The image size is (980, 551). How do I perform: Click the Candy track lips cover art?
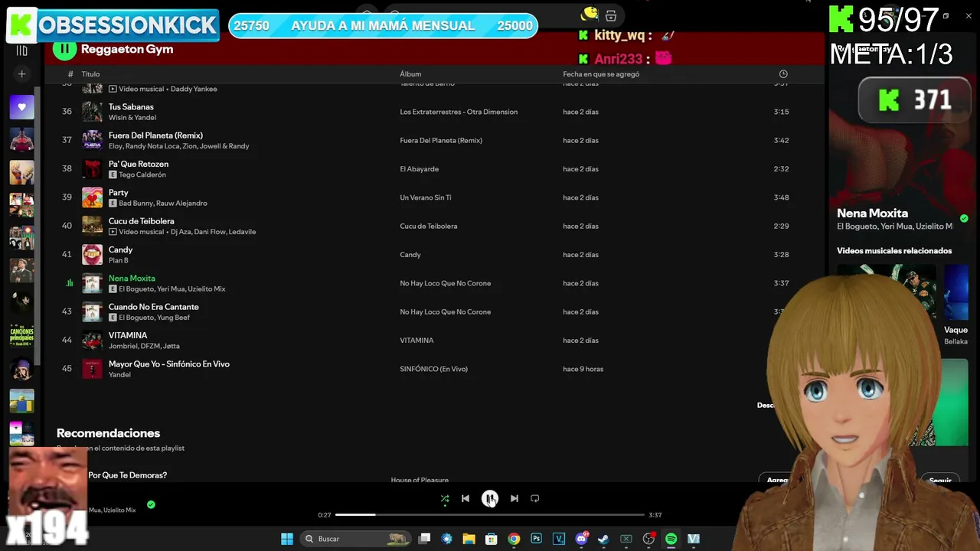[x=92, y=255]
